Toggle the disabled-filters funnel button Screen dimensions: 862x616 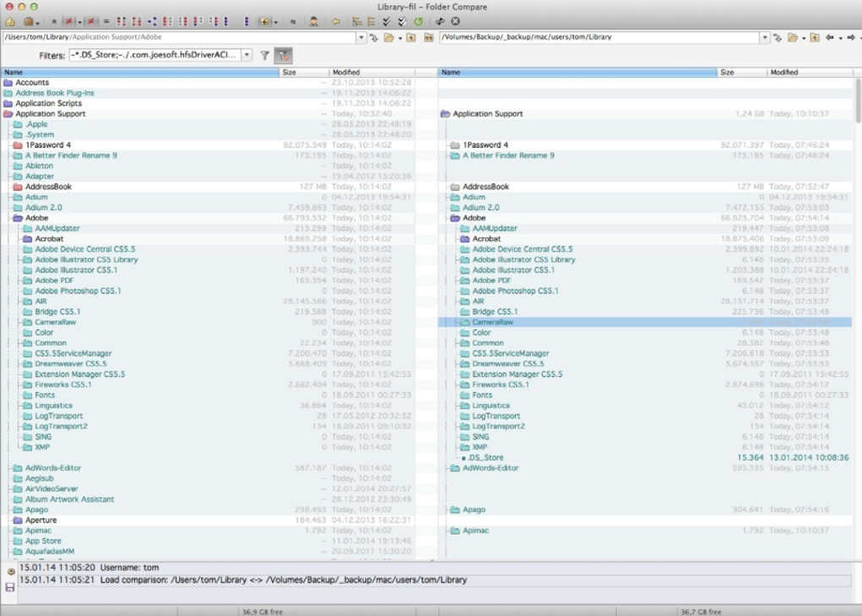tap(282, 54)
